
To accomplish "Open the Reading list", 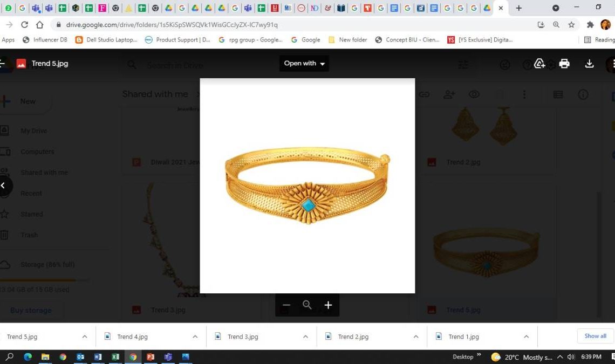I will 599,39.
